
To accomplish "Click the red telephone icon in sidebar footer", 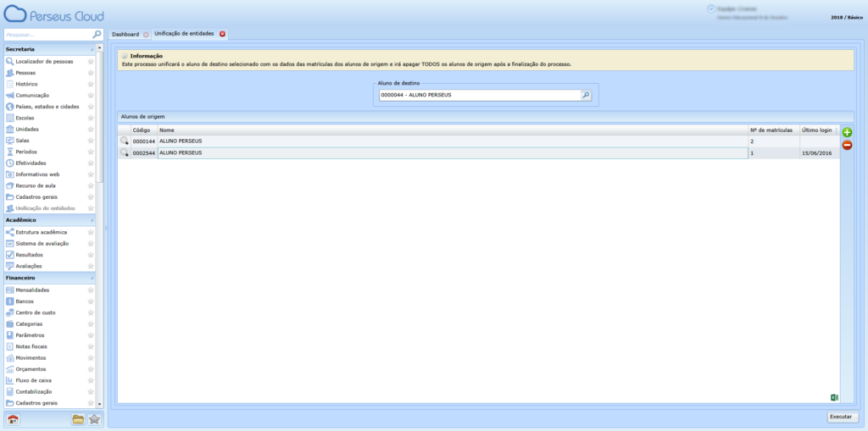I will [x=13, y=419].
